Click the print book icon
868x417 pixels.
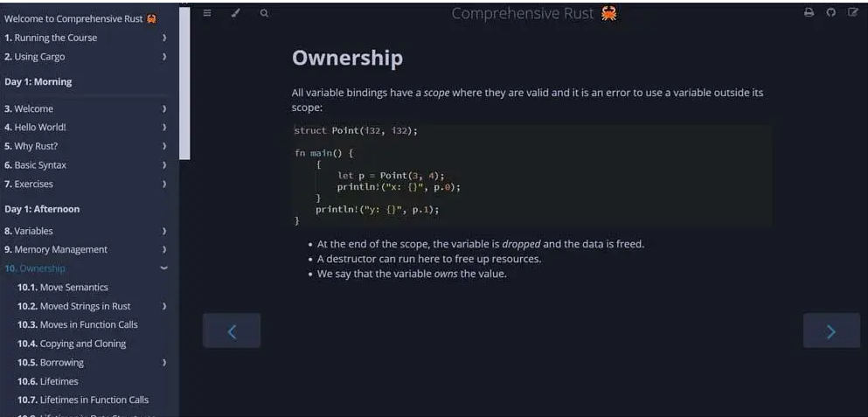[x=809, y=13]
